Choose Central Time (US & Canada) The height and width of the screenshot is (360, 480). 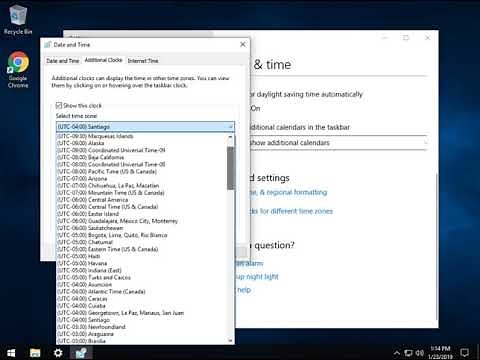click(142, 207)
